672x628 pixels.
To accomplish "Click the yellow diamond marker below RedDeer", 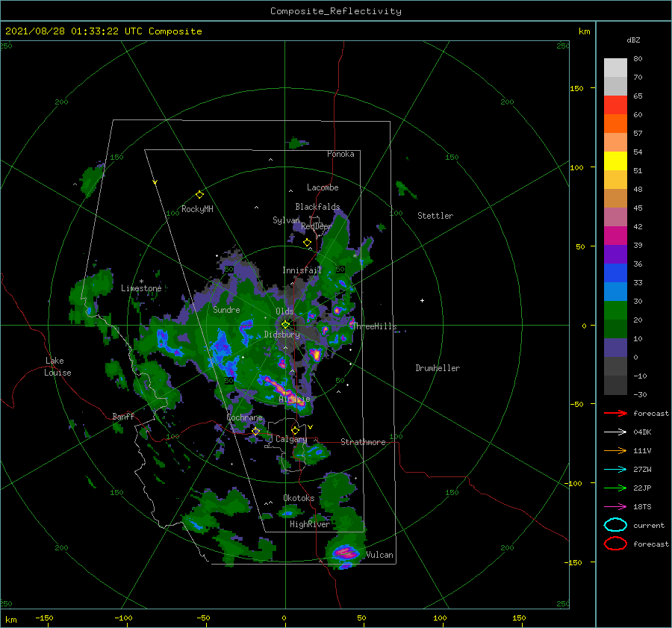I will (x=307, y=243).
